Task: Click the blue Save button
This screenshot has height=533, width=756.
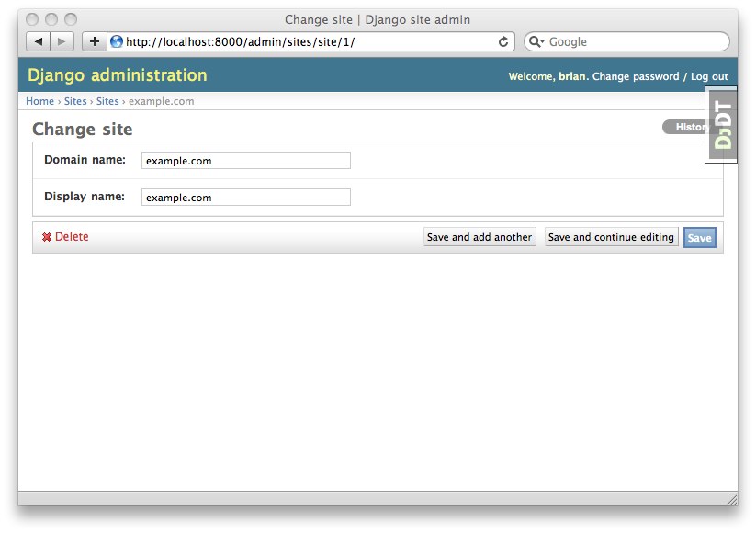Action: tap(700, 238)
